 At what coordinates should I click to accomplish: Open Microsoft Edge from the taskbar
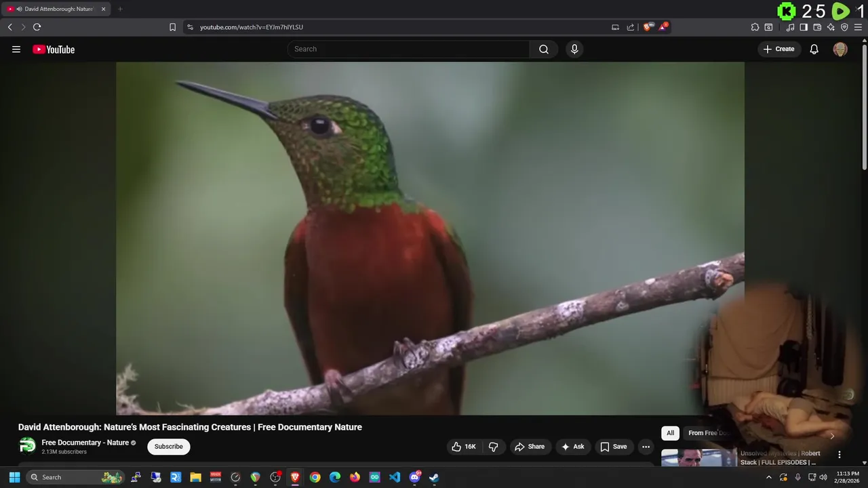coord(335,477)
